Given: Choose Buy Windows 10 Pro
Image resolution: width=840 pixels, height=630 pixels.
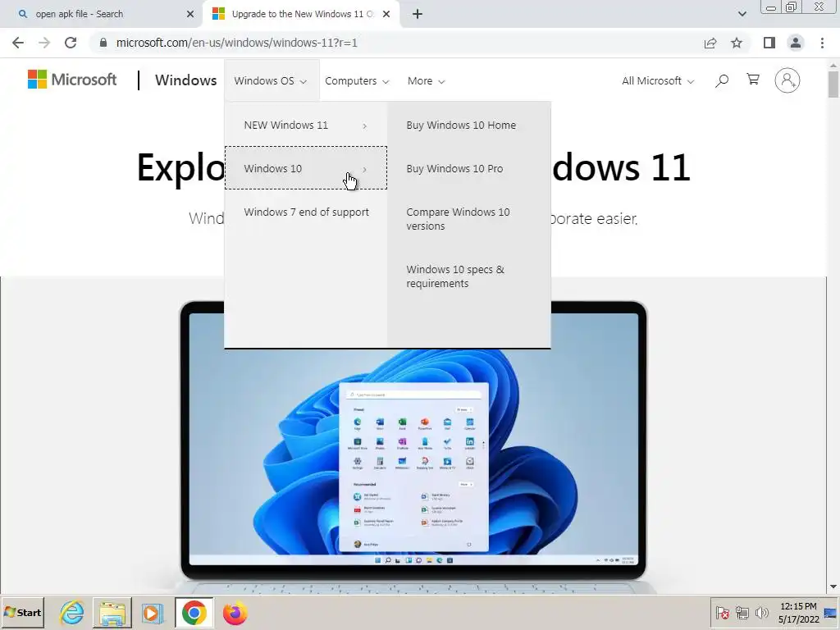Looking at the screenshot, I should pos(454,169).
